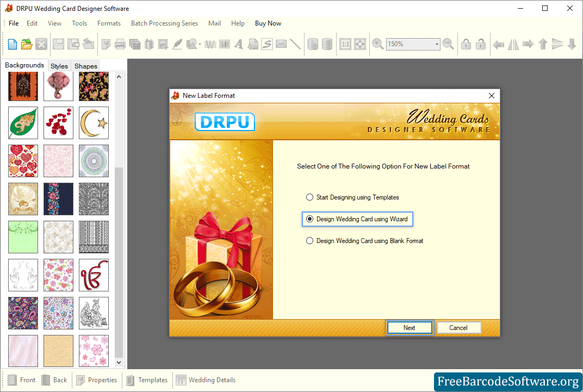Image resolution: width=583 pixels, height=392 pixels.
Task: Click scroll down arrow in backgrounds list
Action: tap(119, 362)
